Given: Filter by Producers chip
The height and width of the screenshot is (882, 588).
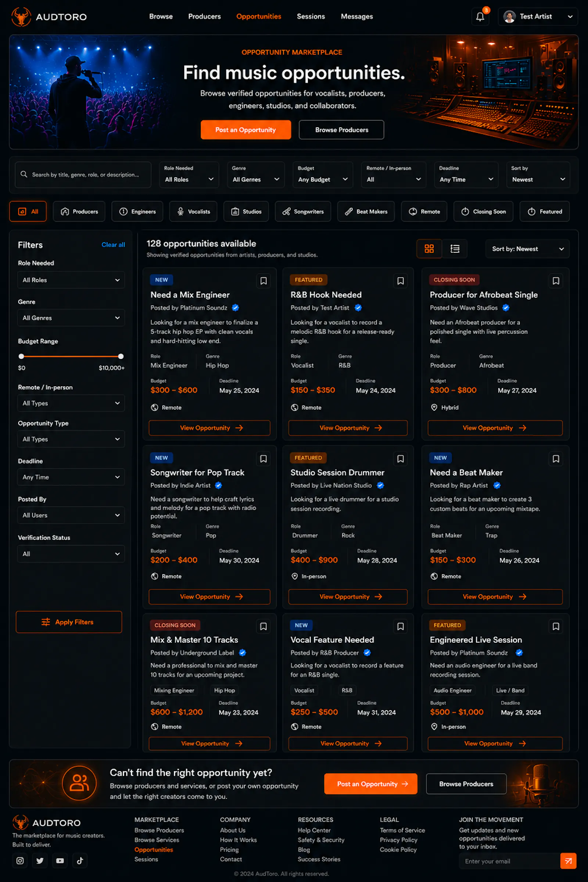Looking at the screenshot, I should (x=79, y=212).
